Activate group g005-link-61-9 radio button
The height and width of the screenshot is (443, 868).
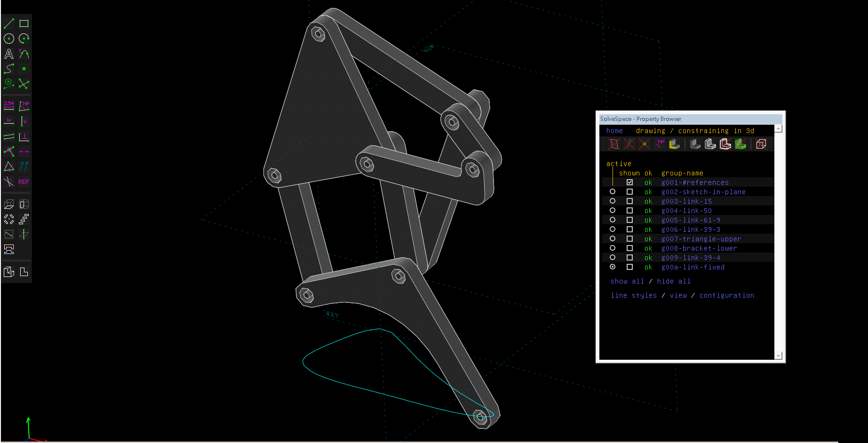[x=613, y=220]
